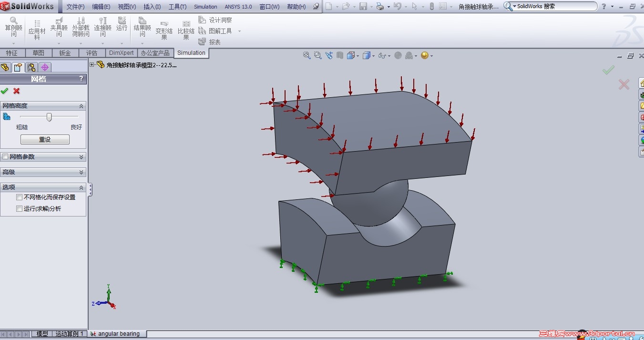The height and width of the screenshot is (340, 644).
Task: Open the 运行 dropdown arrow
Action: (122, 43)
